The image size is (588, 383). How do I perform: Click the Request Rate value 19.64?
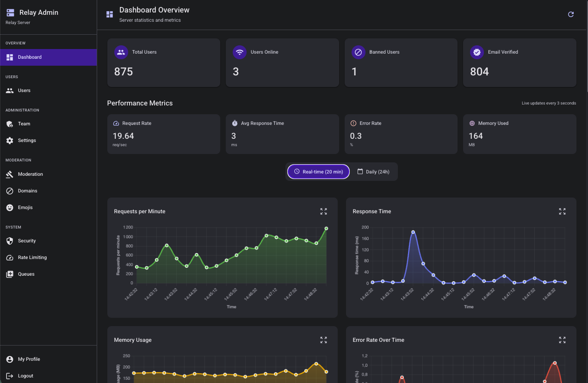point(124,136)
